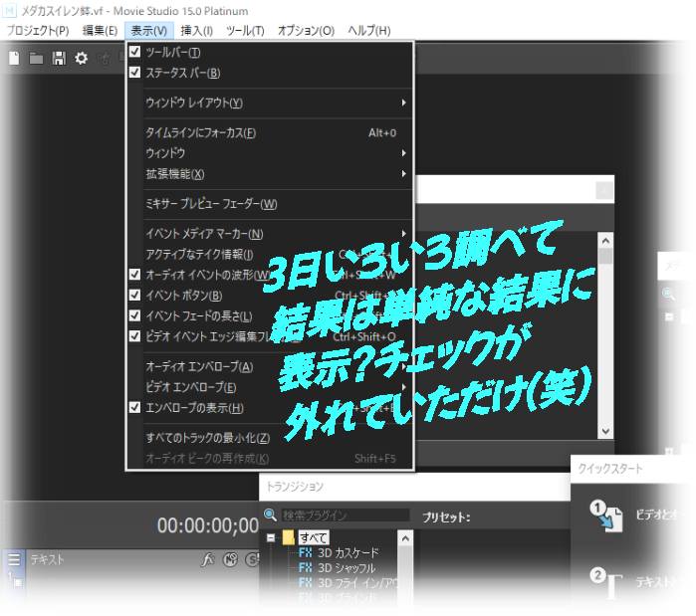
Task: Close the 表示(V) menu
Action: pyautogui.click(x=148, y=31)
